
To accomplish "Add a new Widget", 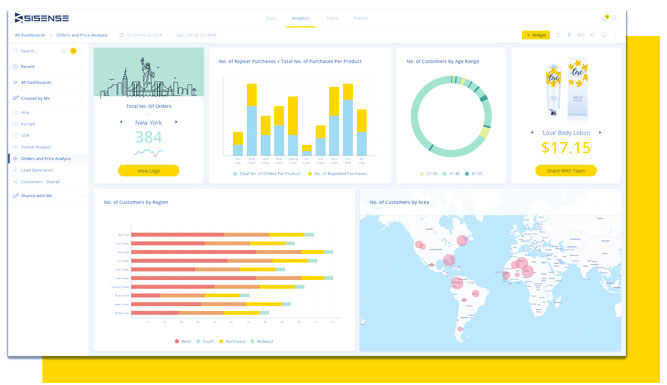I will pos(536,35).
